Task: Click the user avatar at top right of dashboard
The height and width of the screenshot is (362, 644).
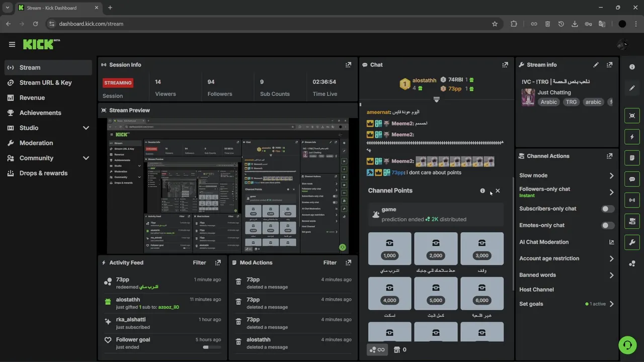Action: tap(622, 44)
